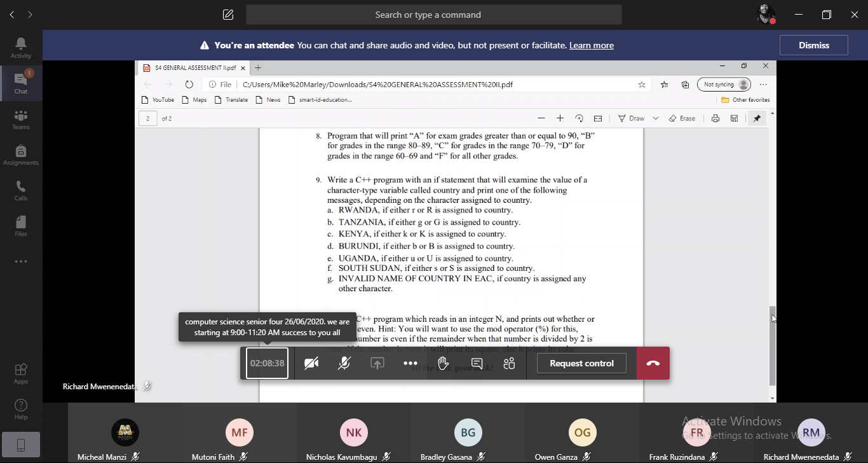868x463 pixels.
Task: Open the profile avatar menu
Action: click(767, 15)
